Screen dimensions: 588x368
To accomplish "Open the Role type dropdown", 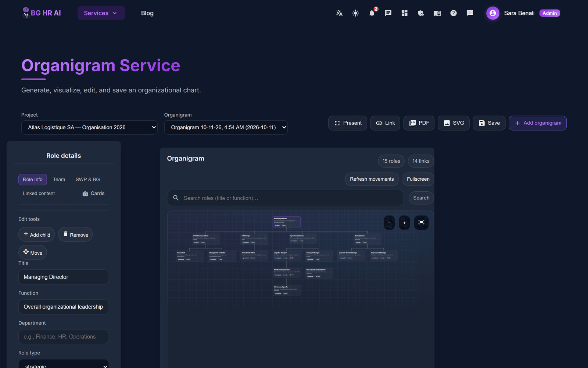I will tap(64, 364).
